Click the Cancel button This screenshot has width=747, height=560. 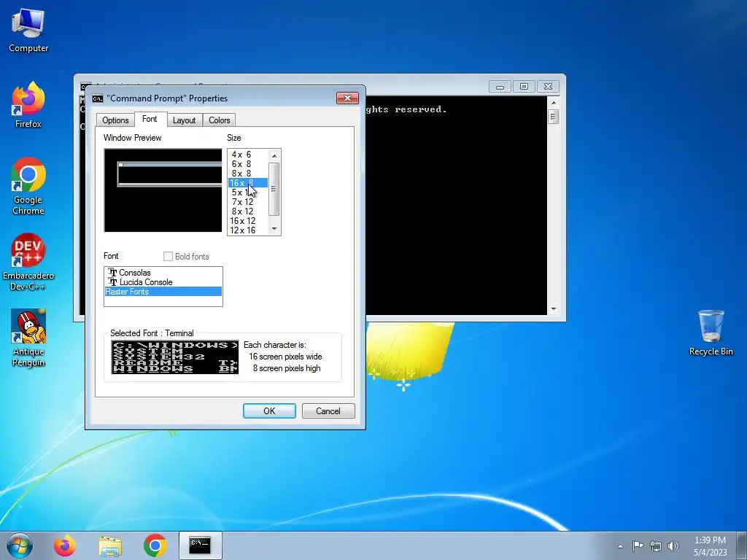click(328, 411)
